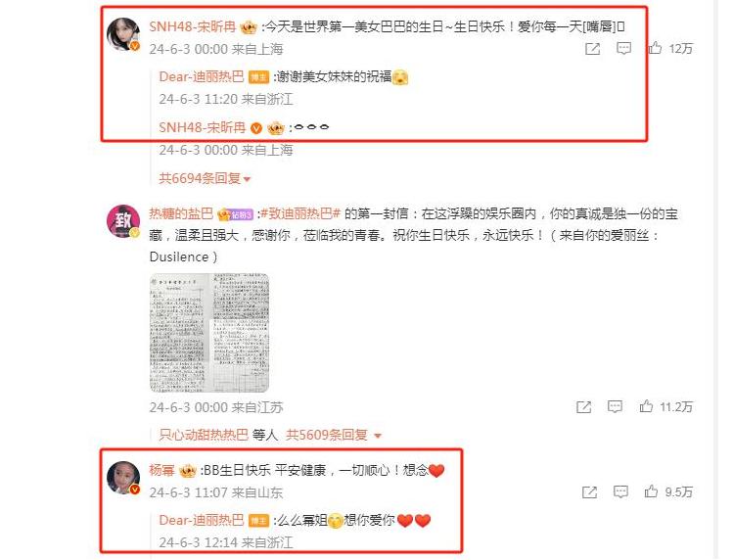This screenshot has height=560, width=733.
Task: Open 杨幂's profile avatar
Action: (123, 477)
